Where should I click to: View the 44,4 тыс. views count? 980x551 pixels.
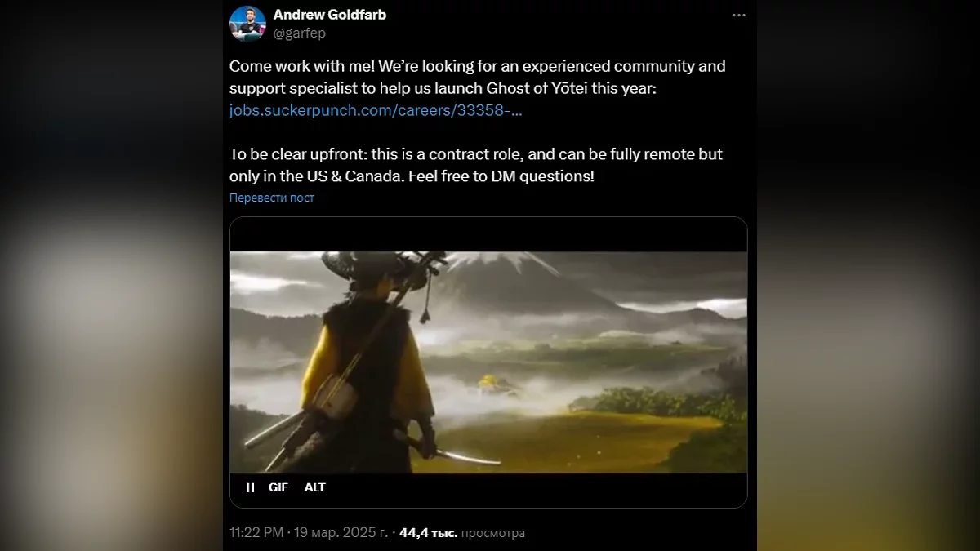pyautogui.click(x=429, y=533)
